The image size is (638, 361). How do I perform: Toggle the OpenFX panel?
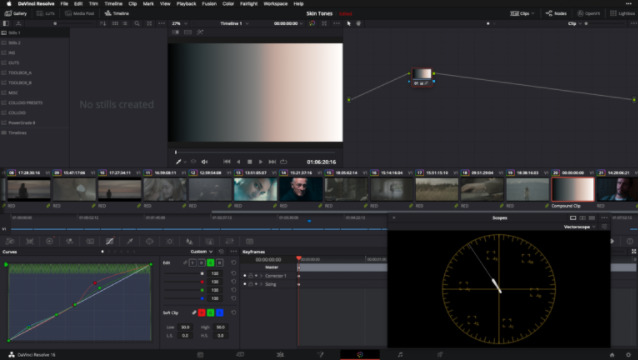(x=589, y=13)
